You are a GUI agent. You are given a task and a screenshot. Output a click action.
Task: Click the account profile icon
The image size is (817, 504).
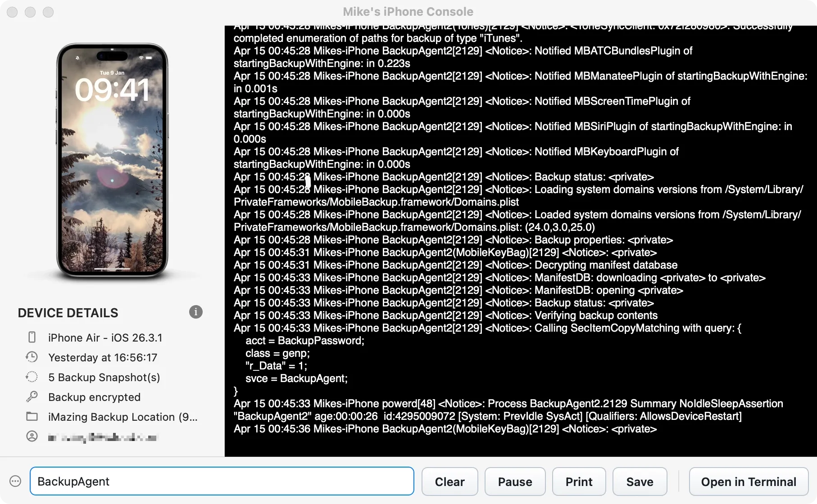click(32, 436)
